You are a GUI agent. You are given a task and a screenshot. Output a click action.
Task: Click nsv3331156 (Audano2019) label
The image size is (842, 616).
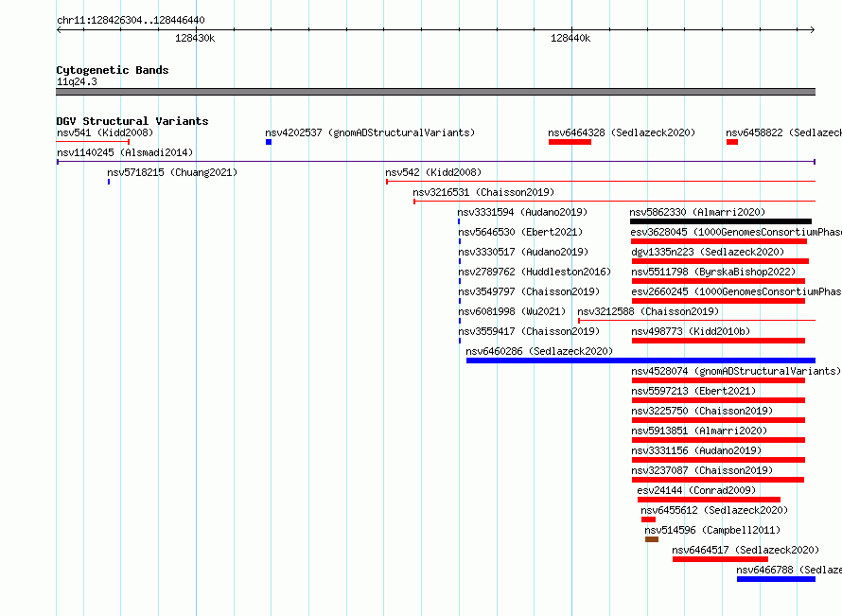click(696, 450)
